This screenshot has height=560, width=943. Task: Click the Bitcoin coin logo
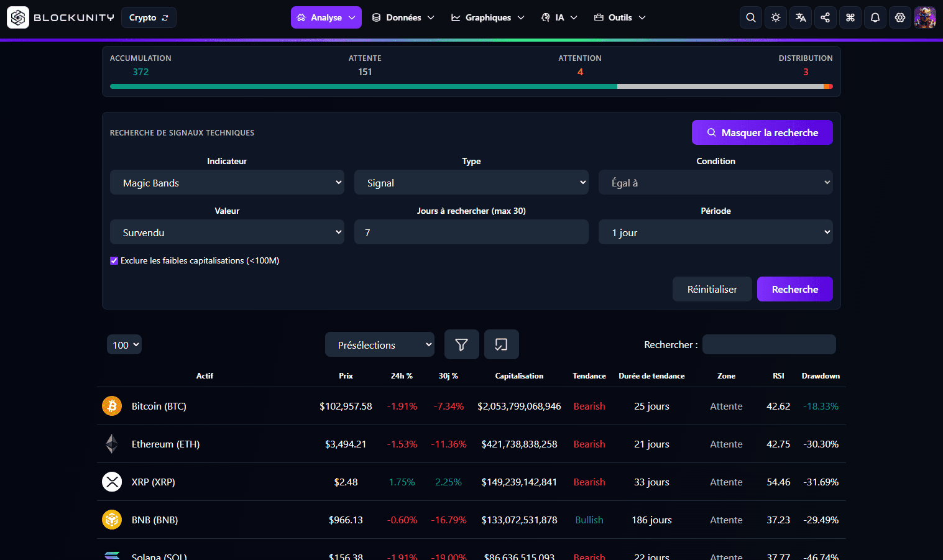pos(112,406)
